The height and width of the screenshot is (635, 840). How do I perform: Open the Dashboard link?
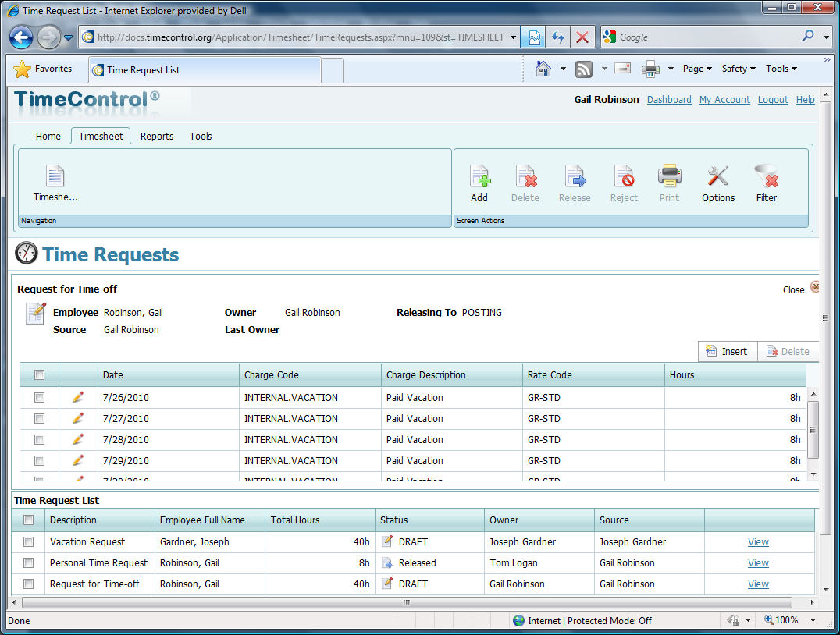tap(669, 100)
